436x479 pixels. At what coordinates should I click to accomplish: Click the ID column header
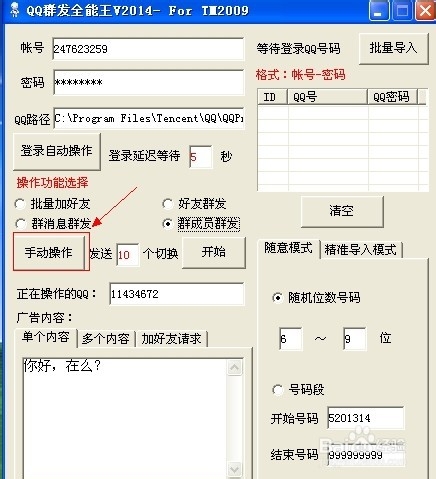point(272,97)
